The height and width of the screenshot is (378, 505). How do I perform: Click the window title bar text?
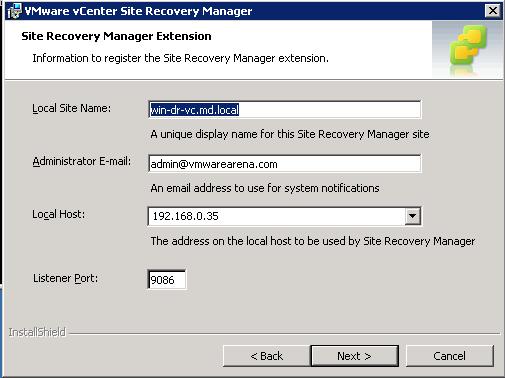pos(138,11)
